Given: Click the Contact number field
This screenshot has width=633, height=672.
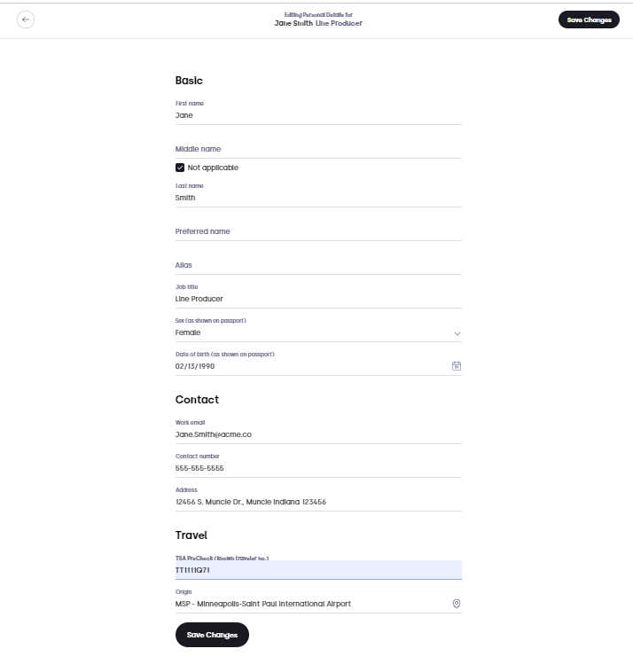Looking at the screenshot, I should [318, 465].
